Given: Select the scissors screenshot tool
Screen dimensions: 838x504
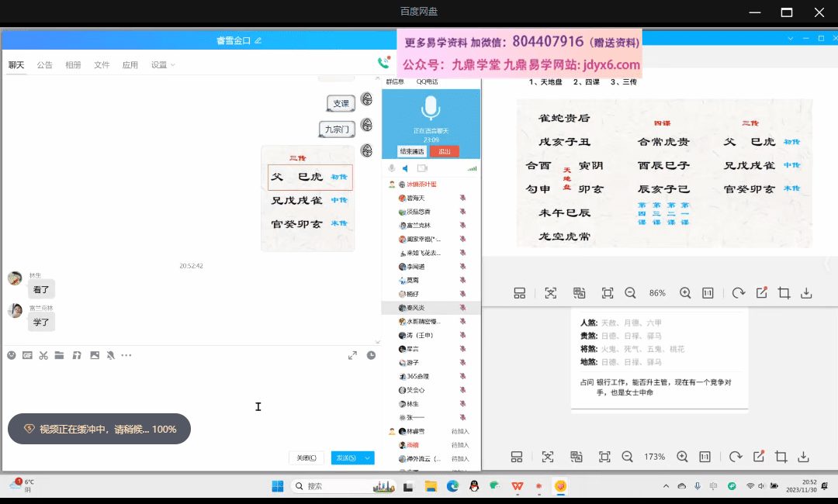Looking at the screenshot, I should pyautogui.click(x=43, y=355).
